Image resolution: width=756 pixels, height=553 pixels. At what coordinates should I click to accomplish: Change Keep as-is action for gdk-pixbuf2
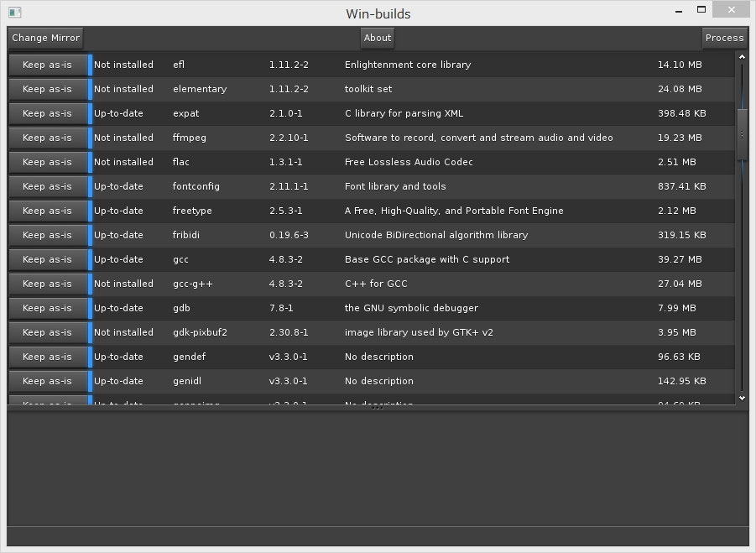click(x=48, y=332)
